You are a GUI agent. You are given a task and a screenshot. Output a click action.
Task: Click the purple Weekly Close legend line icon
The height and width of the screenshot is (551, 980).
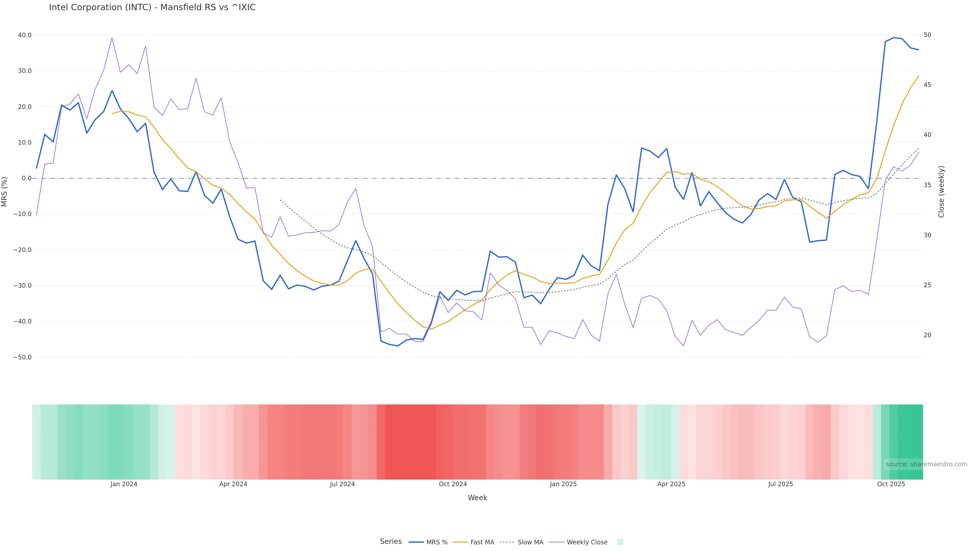point(557,542)
